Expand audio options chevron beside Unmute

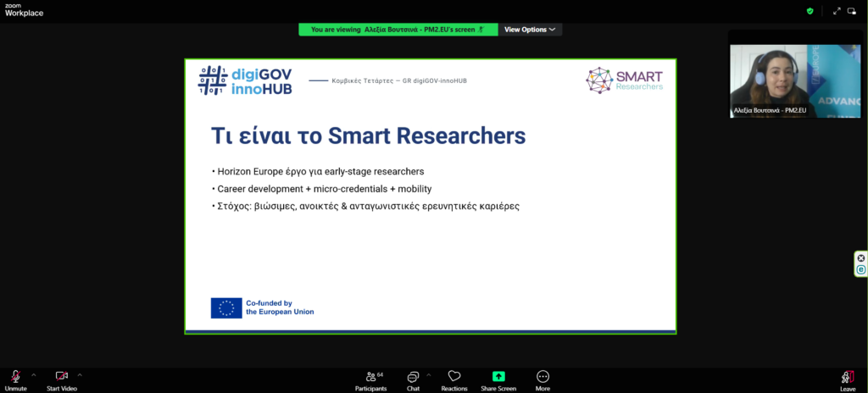34,374
